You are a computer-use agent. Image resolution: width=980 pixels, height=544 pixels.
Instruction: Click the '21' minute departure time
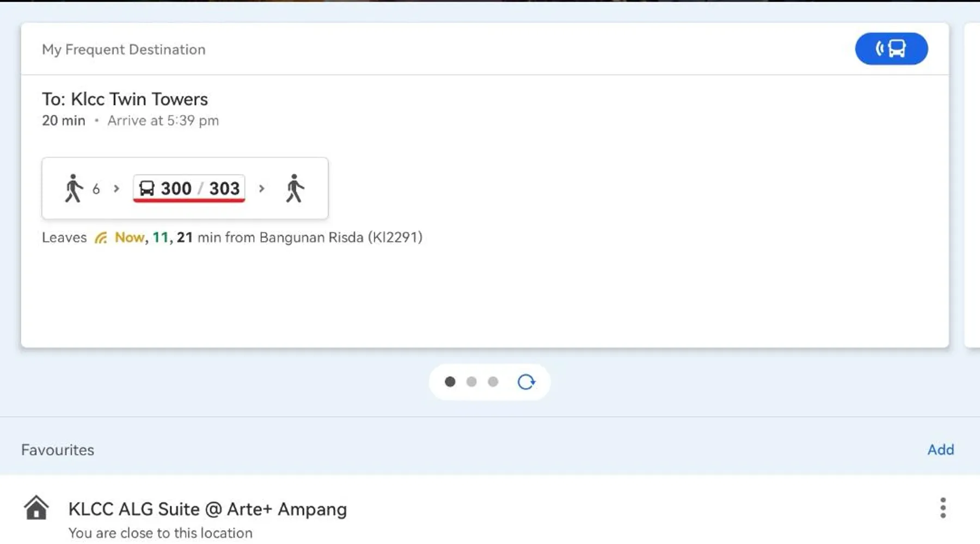pos(185,238)
